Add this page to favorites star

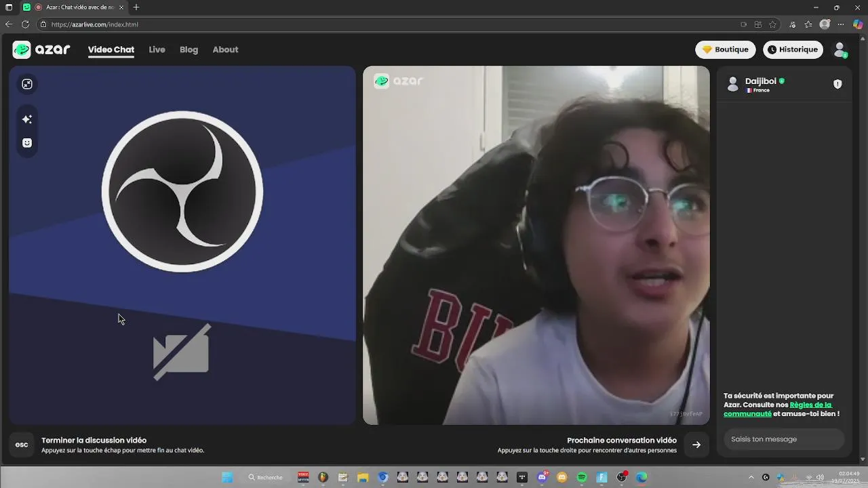(x=772, y=24)
